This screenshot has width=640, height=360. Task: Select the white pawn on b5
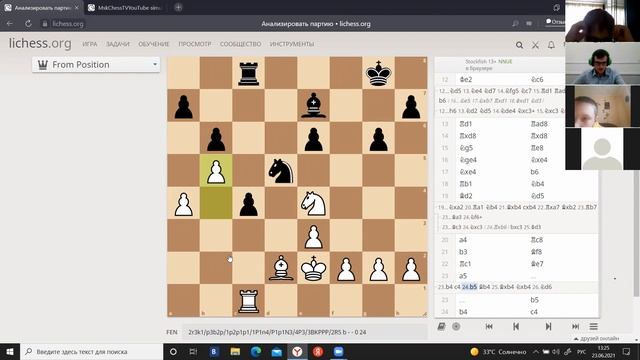pos(216,171)
